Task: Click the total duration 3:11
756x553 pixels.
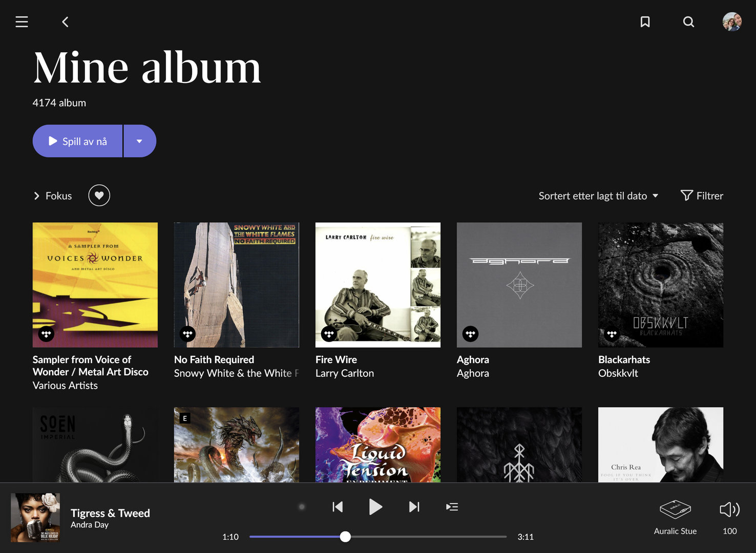Action: (x=526, y=537)
